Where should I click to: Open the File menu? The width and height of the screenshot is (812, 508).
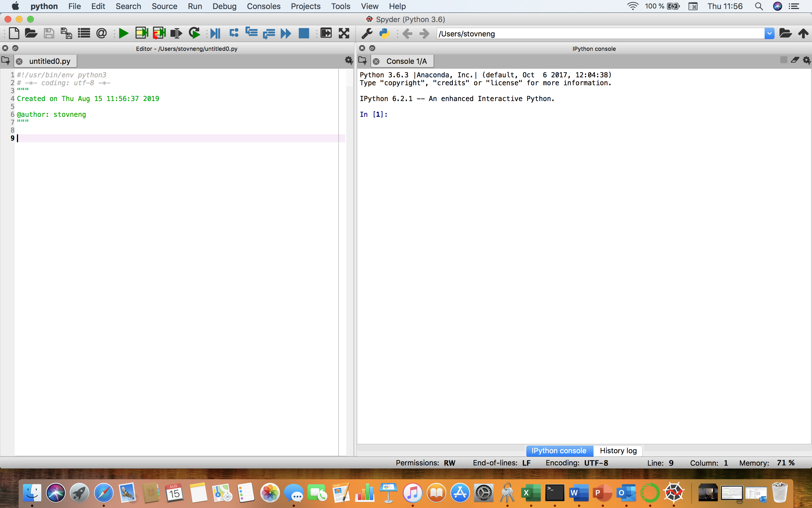(x=74, y=6)
